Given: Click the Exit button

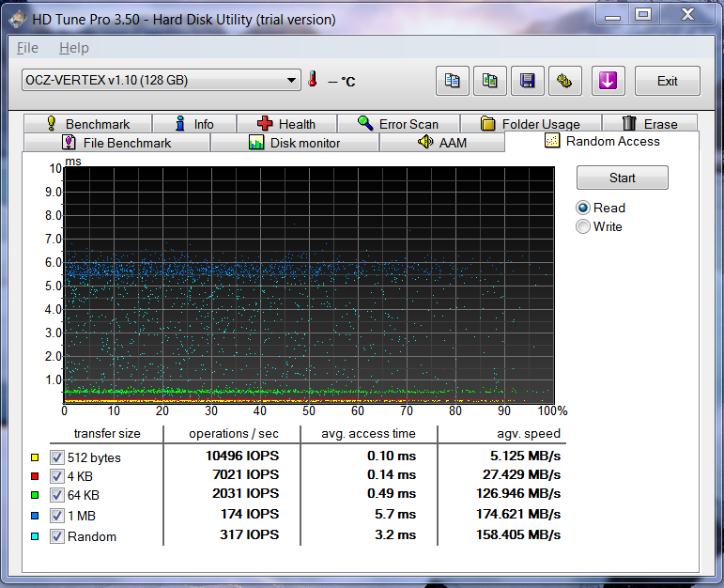Looking at the screenshot, I should pos(667,81).
